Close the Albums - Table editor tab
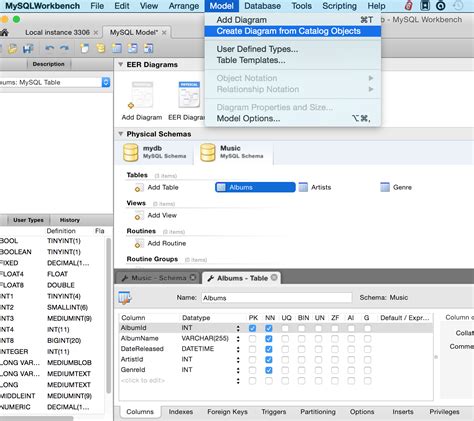Image resolution: width=474 pixels, height=421 pixels. 274,277
